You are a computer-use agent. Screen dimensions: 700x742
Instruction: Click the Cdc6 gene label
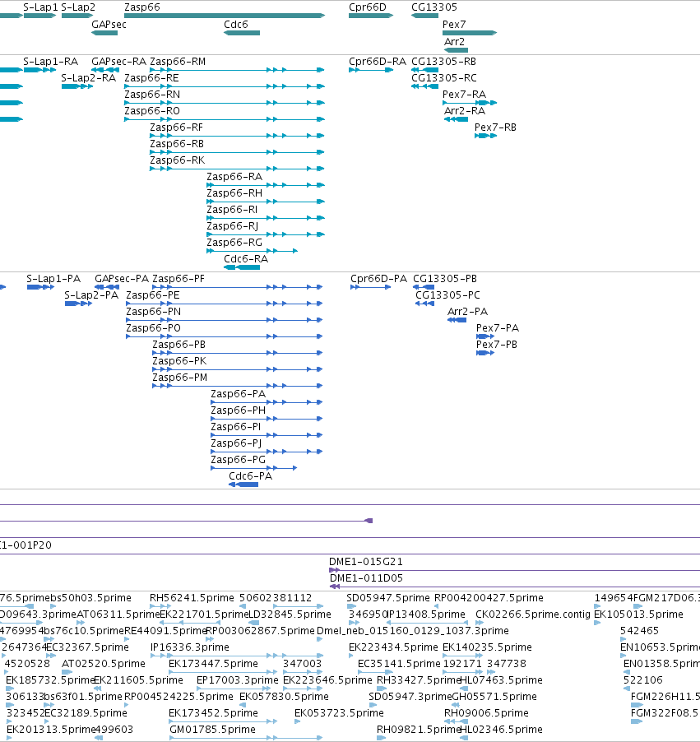pos(236,24)
